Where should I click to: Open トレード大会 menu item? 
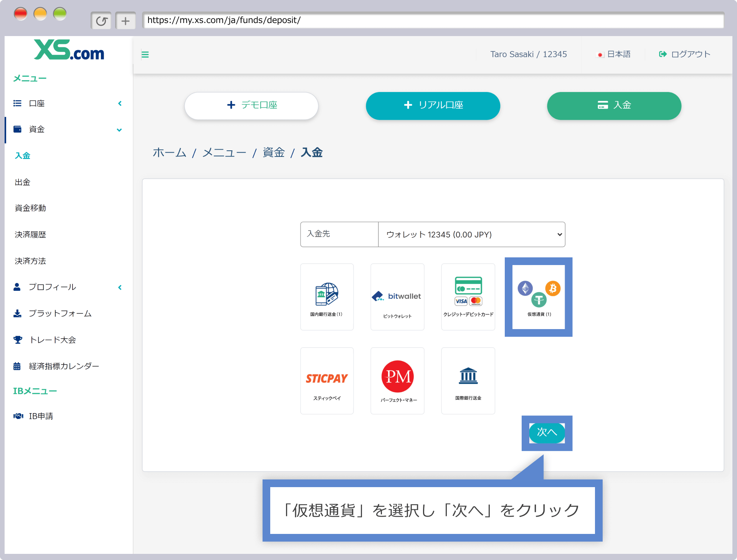(x=53, y=340)
